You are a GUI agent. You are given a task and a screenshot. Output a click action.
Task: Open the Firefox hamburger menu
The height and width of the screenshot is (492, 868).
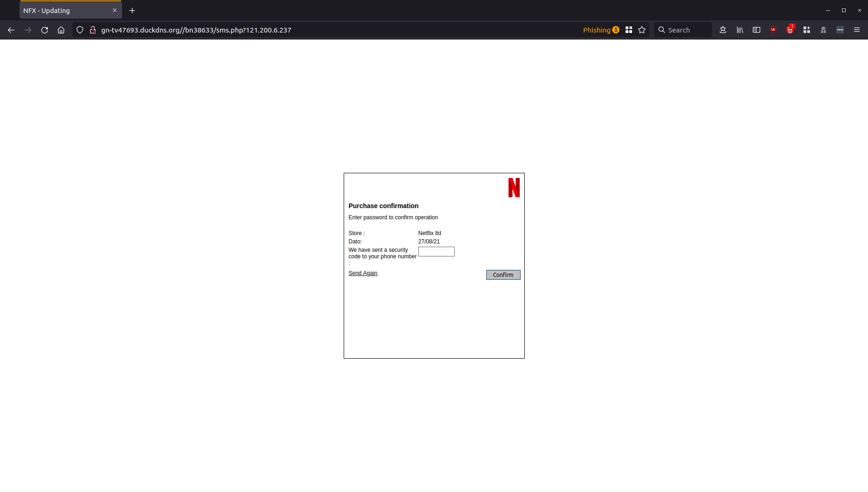(x=857, y=30)
